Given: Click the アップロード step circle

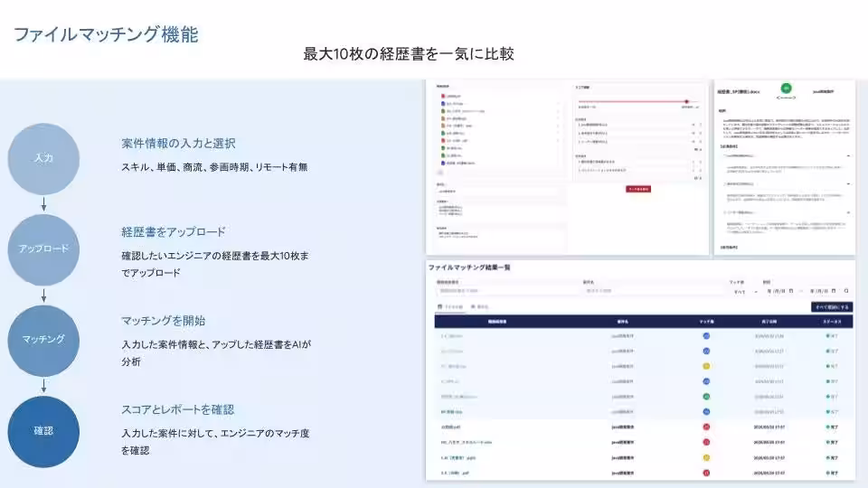Looking at the screenshot, I should [43, 249].
